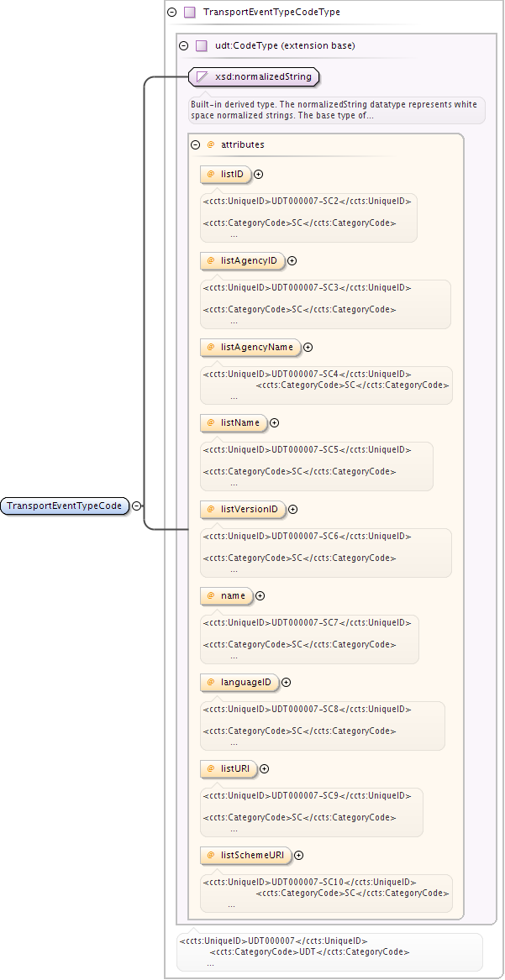This screenshot has height=980, width=505.
Task: Select the listSchemeURI attribute box
Action: 246,856
